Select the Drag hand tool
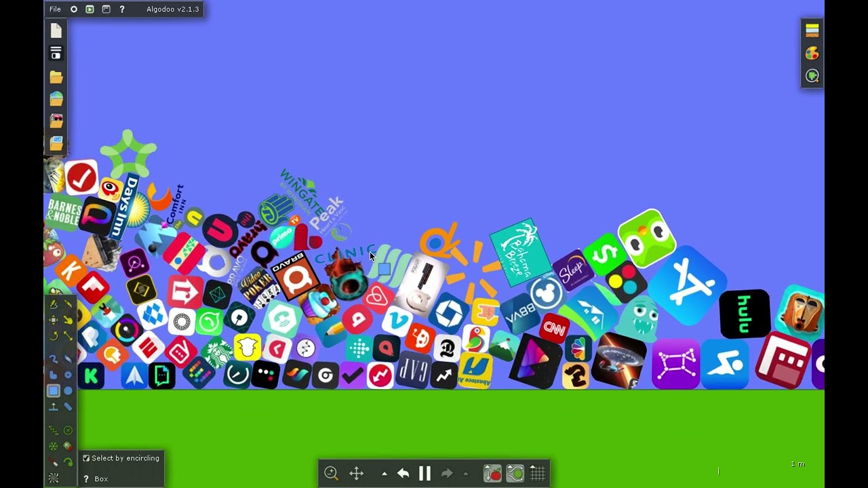The height and width of the screenshot is (488, 868). [x=68, y=320]
